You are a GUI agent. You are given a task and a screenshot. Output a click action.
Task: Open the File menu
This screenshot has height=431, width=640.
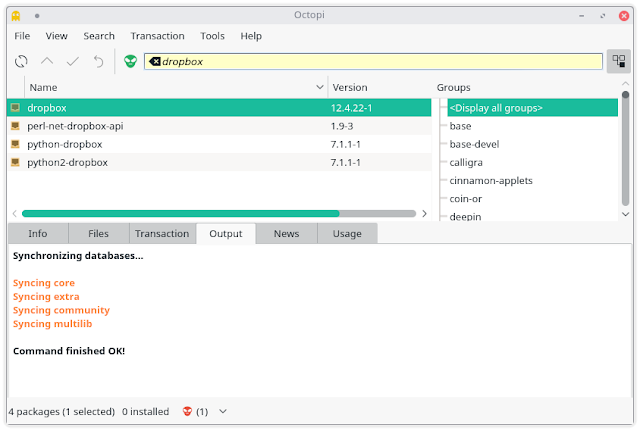pos(22,36)
